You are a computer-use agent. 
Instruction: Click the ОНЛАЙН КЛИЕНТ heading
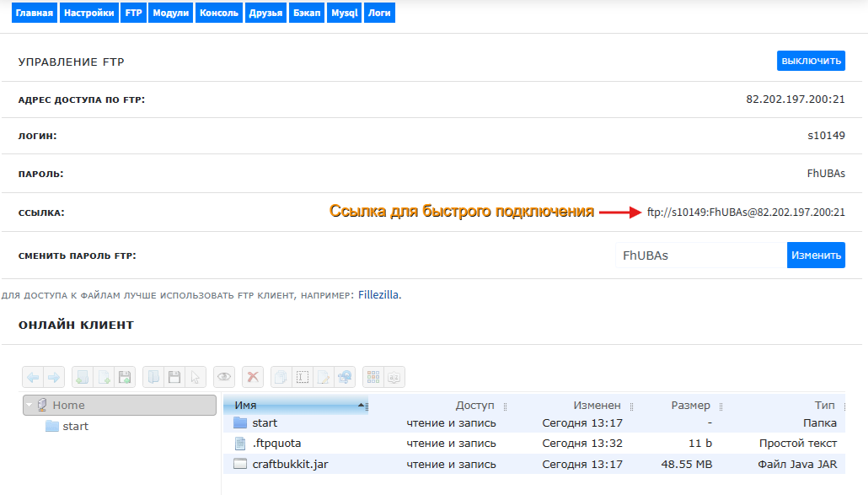(76, 325)
